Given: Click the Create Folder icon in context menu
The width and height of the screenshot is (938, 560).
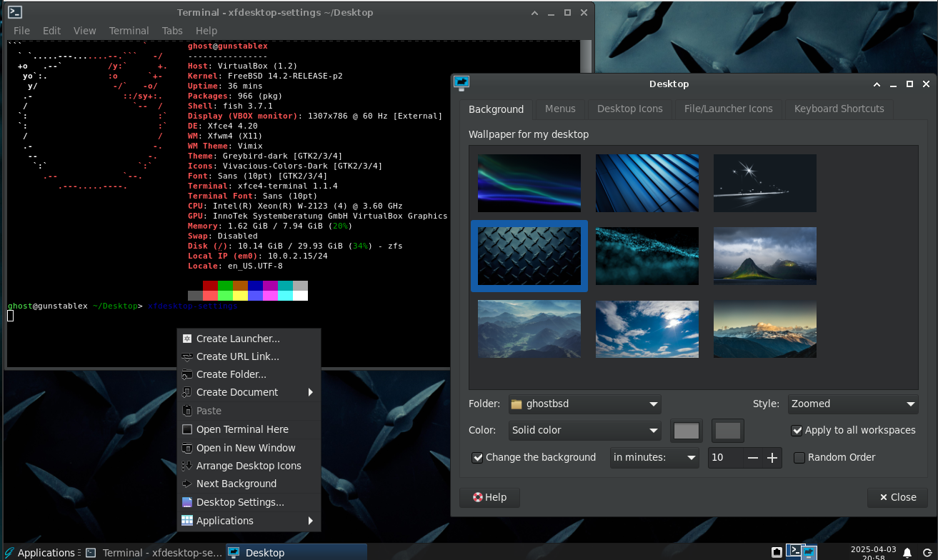Looking at the screenshot, I should tap(187, 374).
